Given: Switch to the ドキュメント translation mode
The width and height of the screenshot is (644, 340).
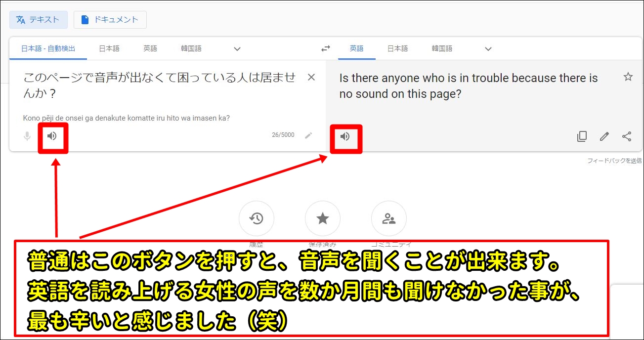Looking at the screenshot, I should pyautogui.click(x=110, y=20).
